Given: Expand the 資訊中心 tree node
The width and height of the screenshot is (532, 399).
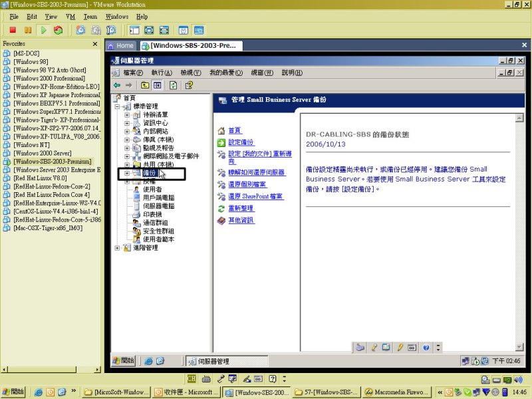Looking at the screenshot, I should click(126, 123).
